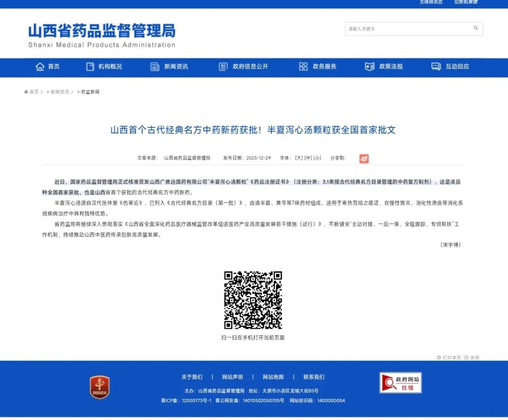
Task: Click the keyword search input field
Action: click(x=407, y=29)
